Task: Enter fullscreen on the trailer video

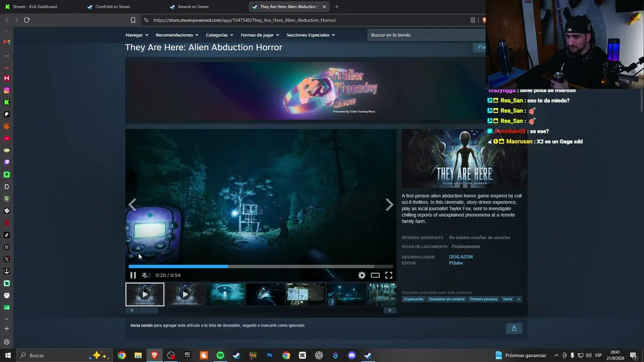Action: (x=389, y=275)
